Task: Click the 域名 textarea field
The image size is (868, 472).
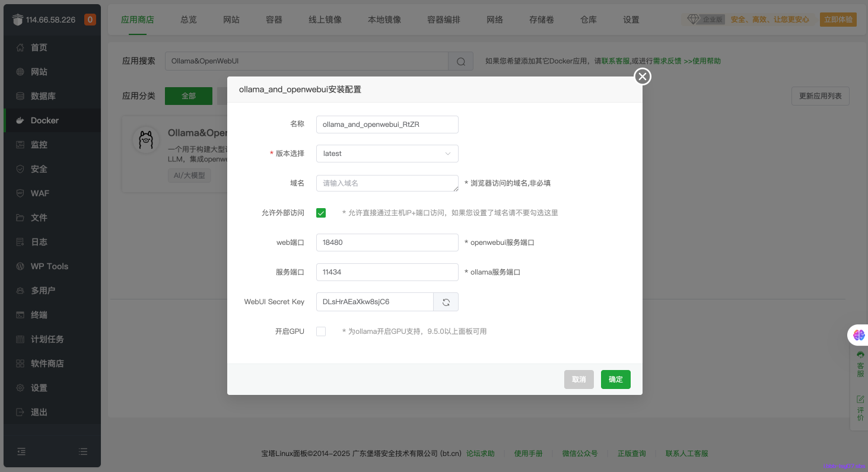Action: click(x=387, y=183)
